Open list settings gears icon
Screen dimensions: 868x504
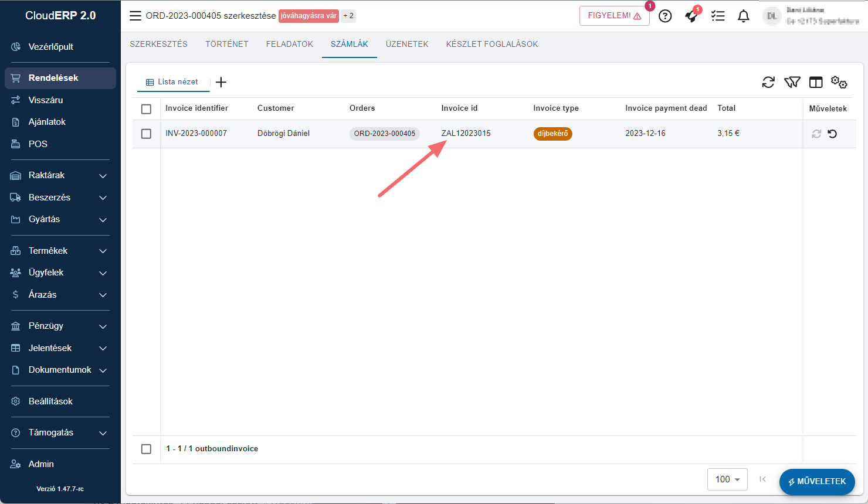(x=839, y=83)
